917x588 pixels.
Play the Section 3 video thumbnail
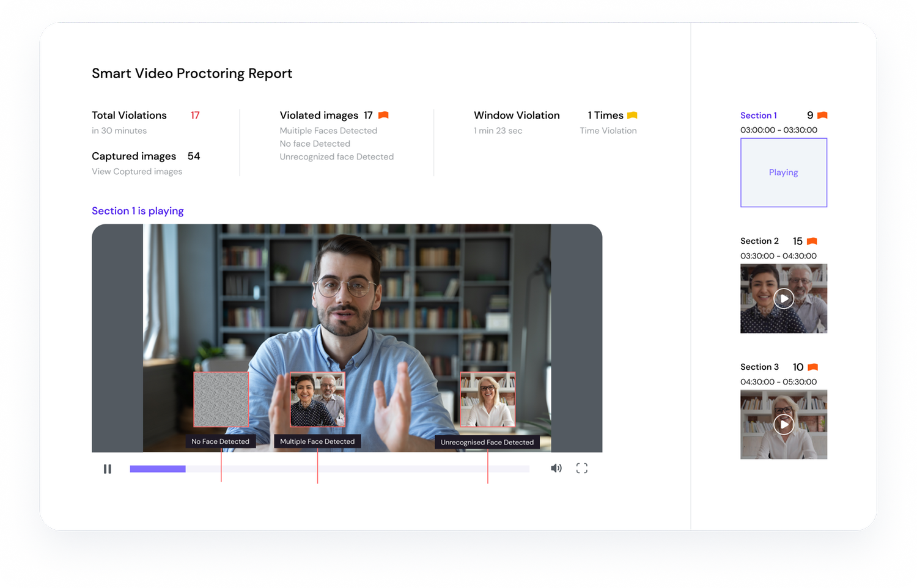784,424
